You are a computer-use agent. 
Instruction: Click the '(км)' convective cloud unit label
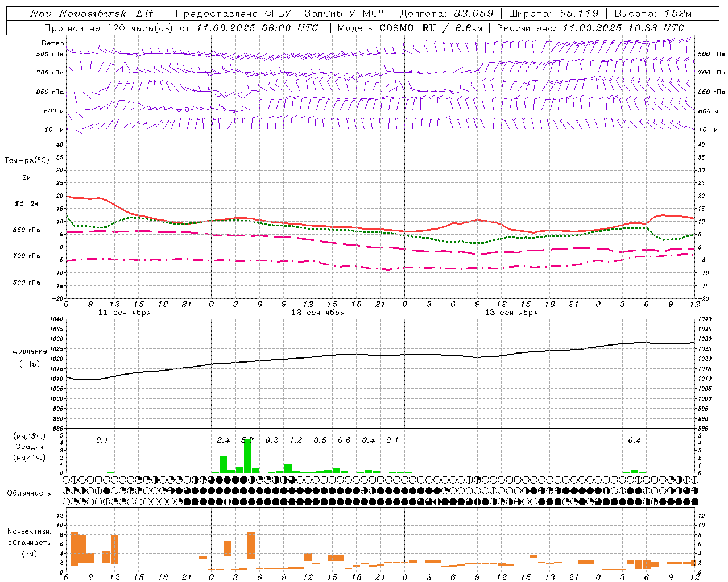(x=29, y=554)
